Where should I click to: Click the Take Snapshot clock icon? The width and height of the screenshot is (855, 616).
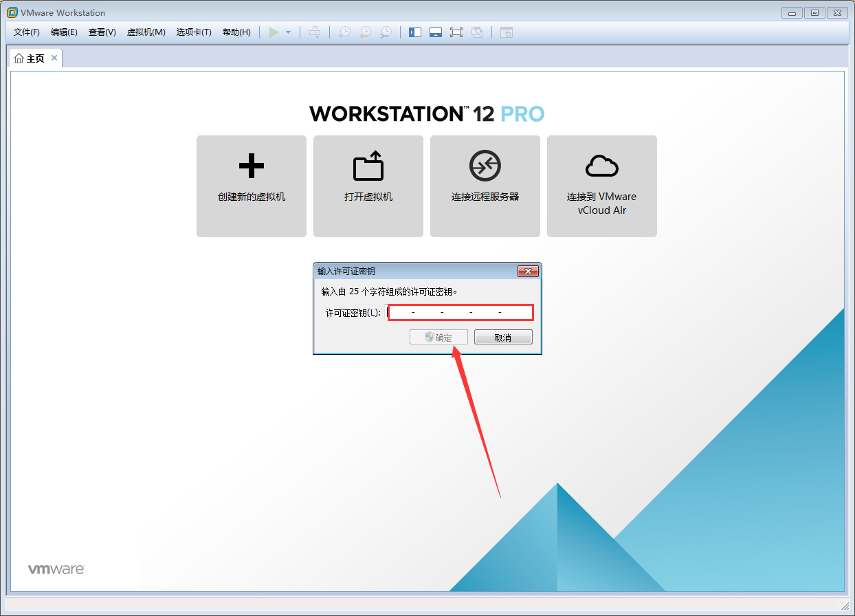coord(344,32)
